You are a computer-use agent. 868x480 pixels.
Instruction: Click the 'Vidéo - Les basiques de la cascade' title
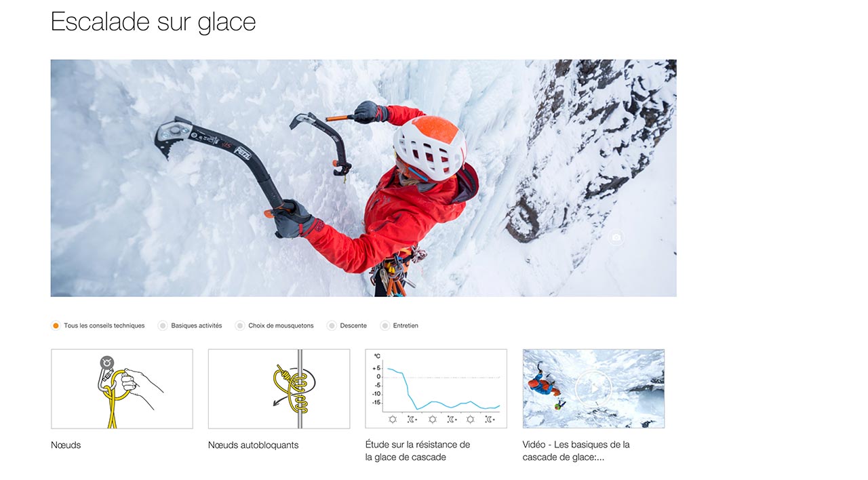click(576, 451)
